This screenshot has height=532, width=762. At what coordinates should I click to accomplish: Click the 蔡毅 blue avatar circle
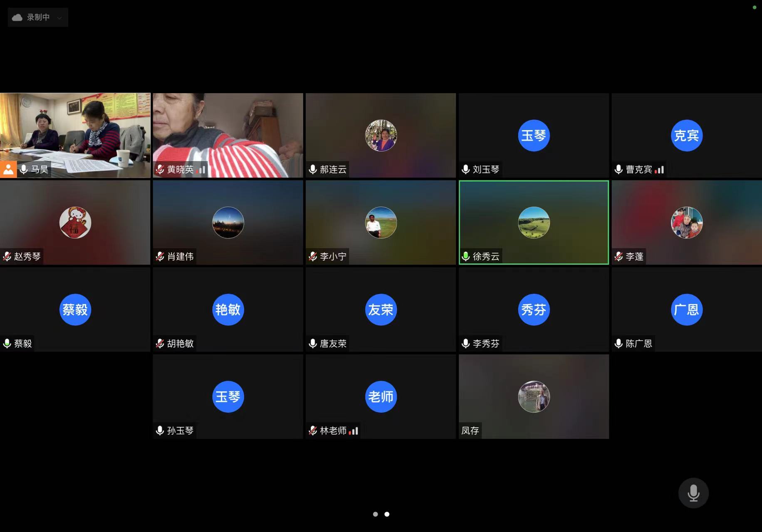tap(75, 310)
